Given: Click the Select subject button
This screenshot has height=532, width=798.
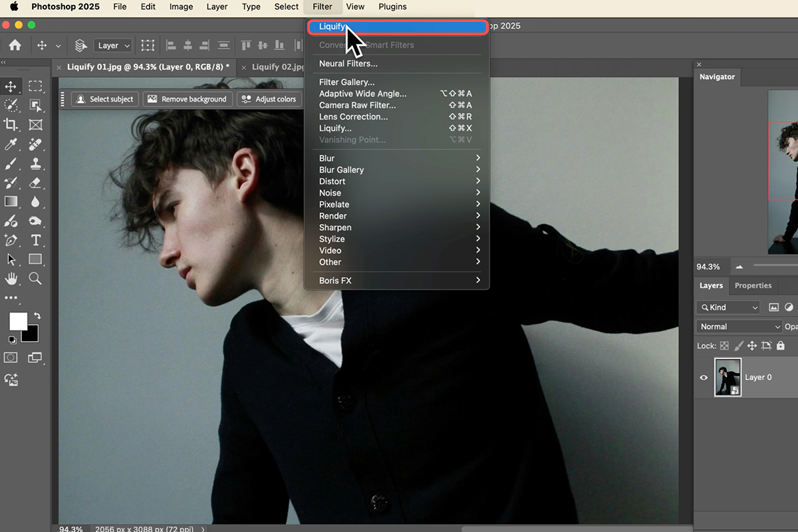Looking at the screenshot, I should (x=105, y=99).
